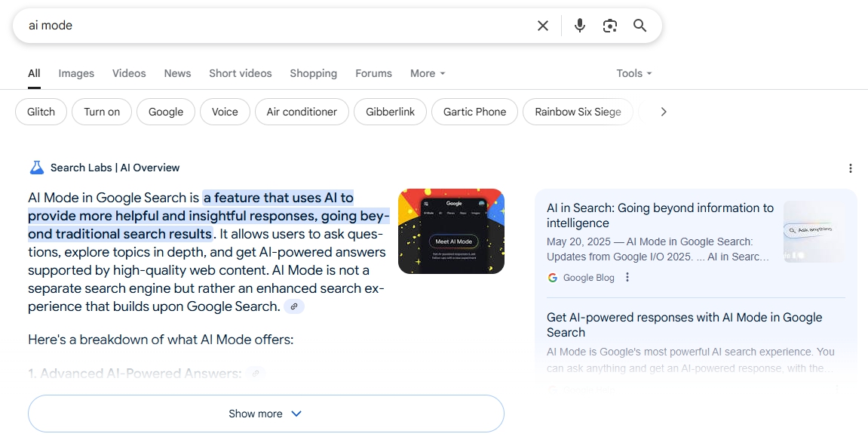Switch to the Videos tab
Viewport: 868px width, 443px height.
pyautogui.click(x=129, y=73)
